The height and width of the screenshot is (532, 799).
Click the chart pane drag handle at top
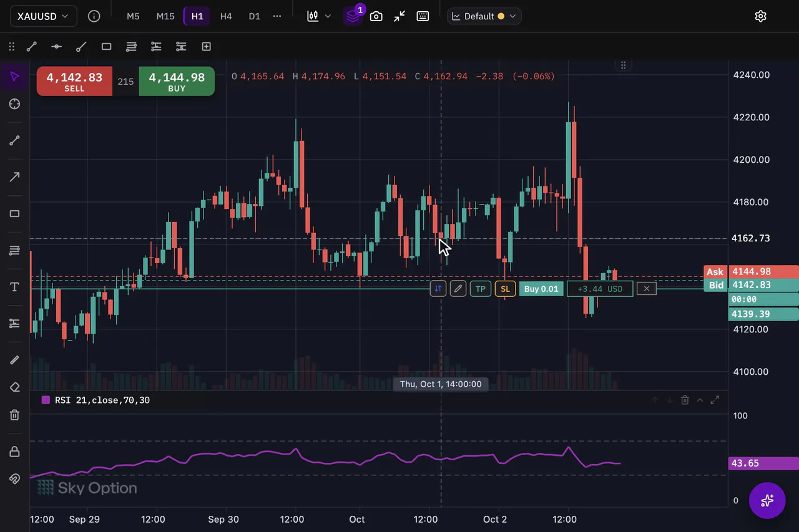click(x=623, y=65)
